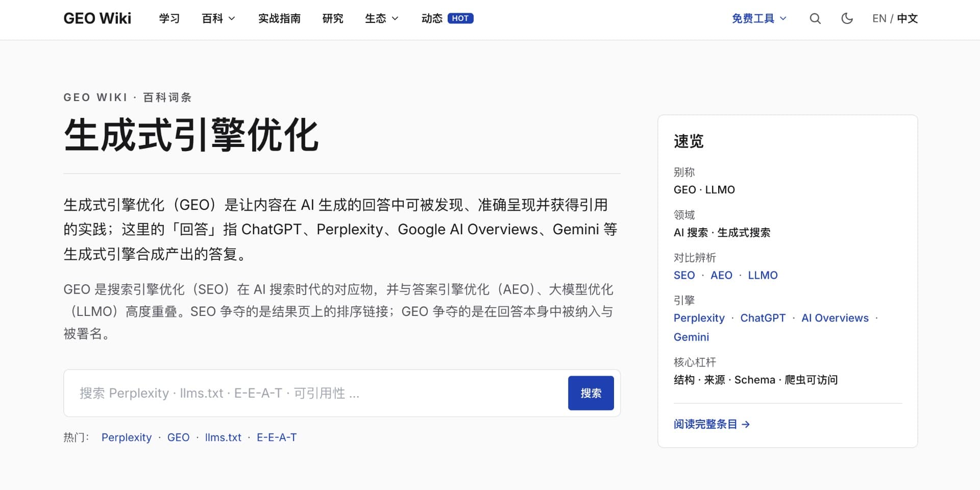Open 动态 nav item
Viewport: 980px width, 490px height.
432,19
